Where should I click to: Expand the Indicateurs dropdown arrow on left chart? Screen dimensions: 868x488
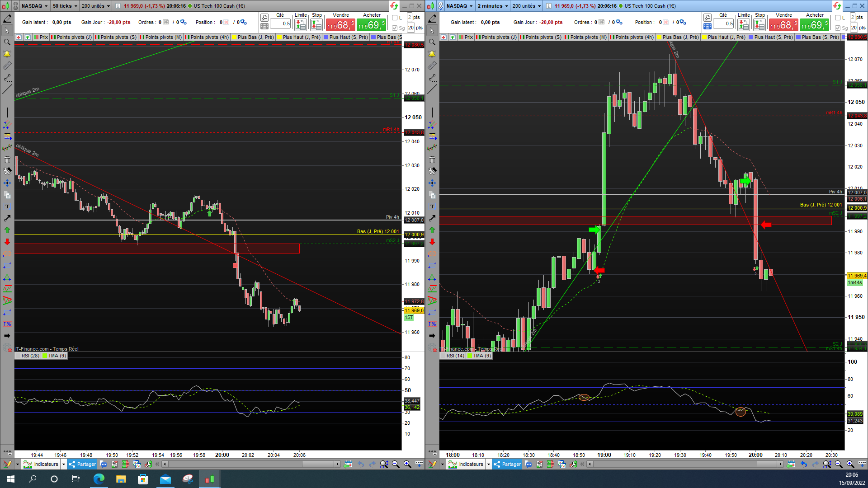(x=64, y=464)
